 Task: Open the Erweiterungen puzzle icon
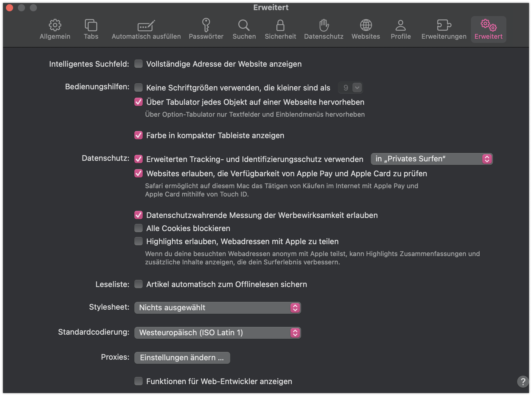[444, 25]
